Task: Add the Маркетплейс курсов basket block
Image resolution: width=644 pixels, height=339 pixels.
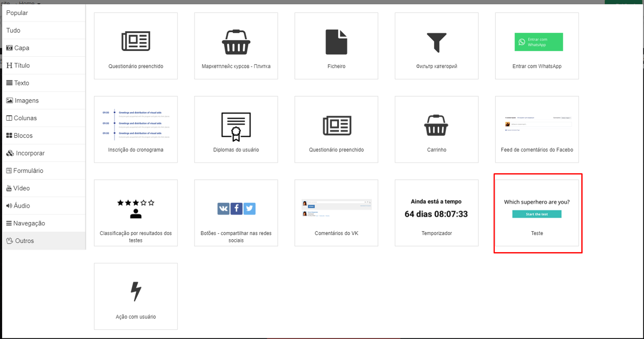Action: (x=236, y=42)
